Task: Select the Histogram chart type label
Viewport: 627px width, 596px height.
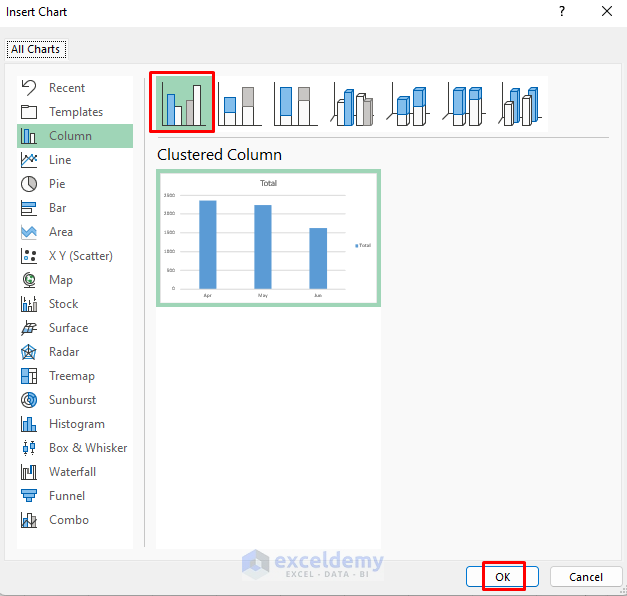Action: coord(77,424)
